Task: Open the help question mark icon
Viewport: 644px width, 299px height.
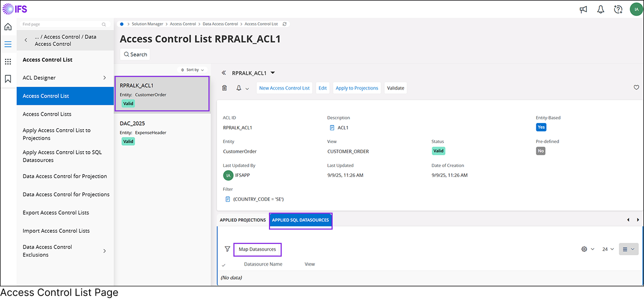Action: pos(618,9)
